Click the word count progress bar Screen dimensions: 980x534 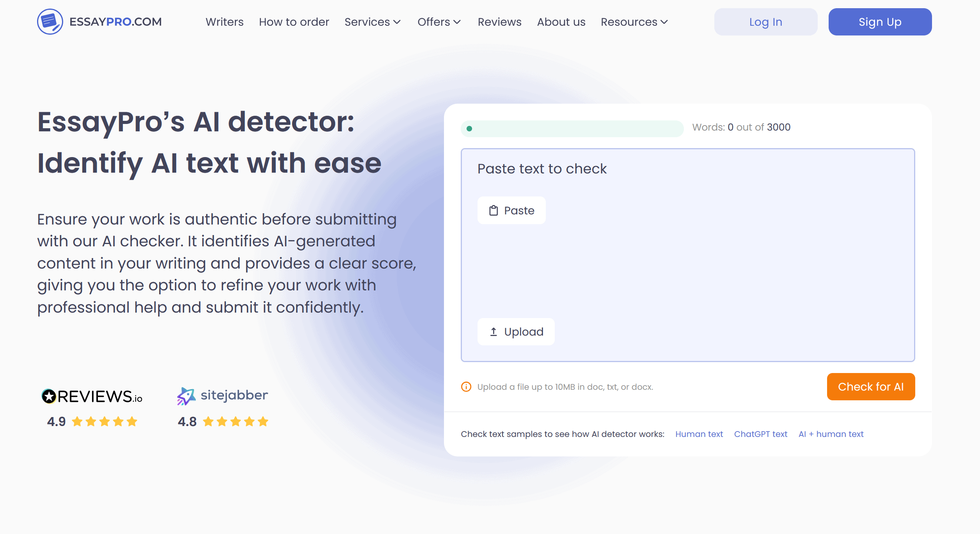coord(572,129)
